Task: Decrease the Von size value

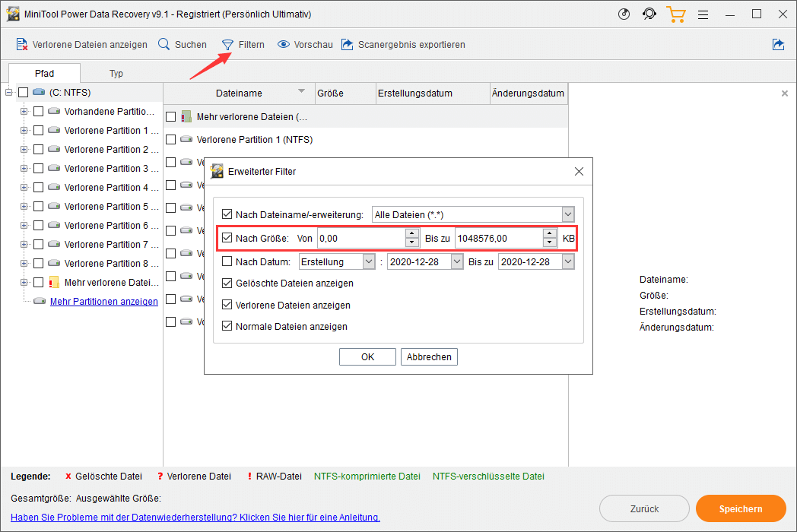Action: (x=412, y=243)
